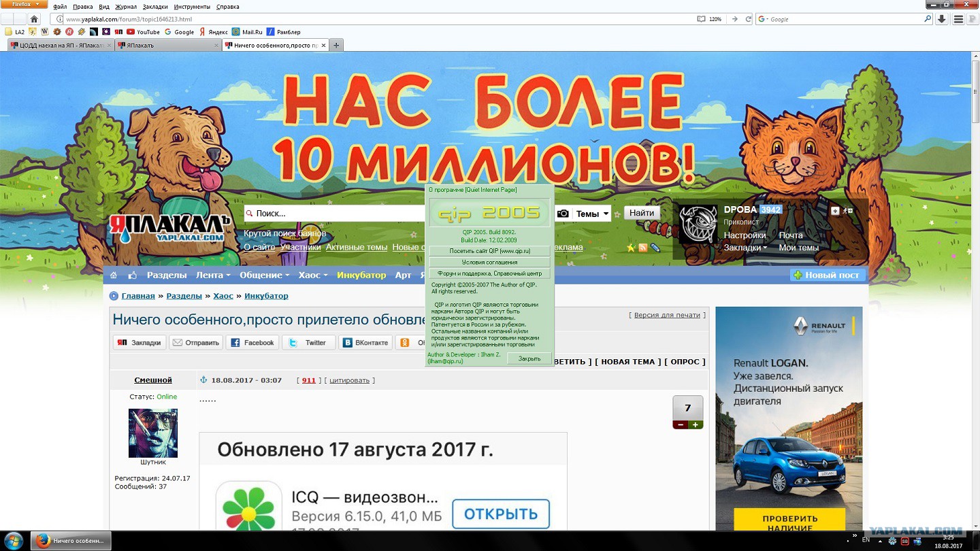Open the Темы search scope dropdown

tap(592, 214)
